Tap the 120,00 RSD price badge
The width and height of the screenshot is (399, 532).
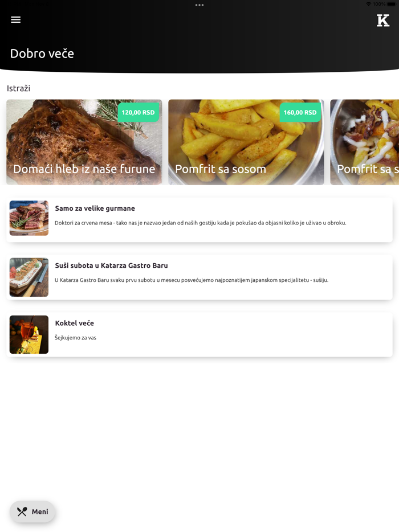[138, 112]
